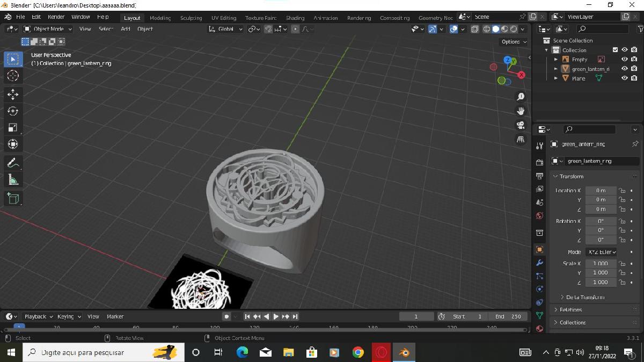Open the viewport Options button

(511, 41)
